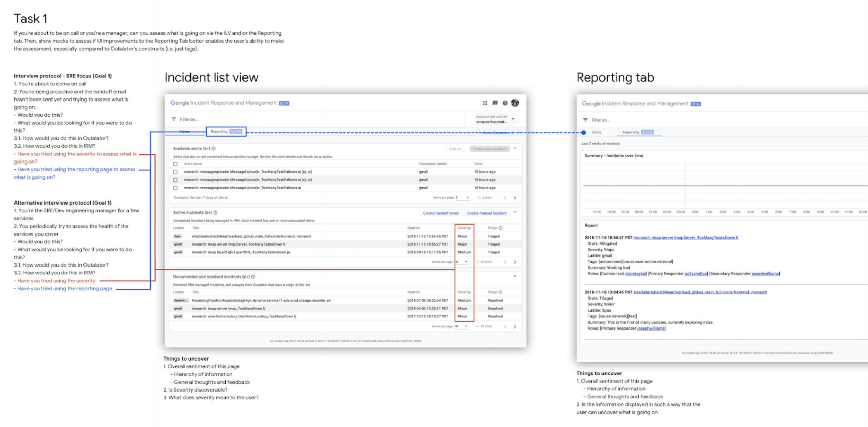Select Home tab in the Reporting mock
The height and width of the screenshot is (427, 868).
[596, 132]
